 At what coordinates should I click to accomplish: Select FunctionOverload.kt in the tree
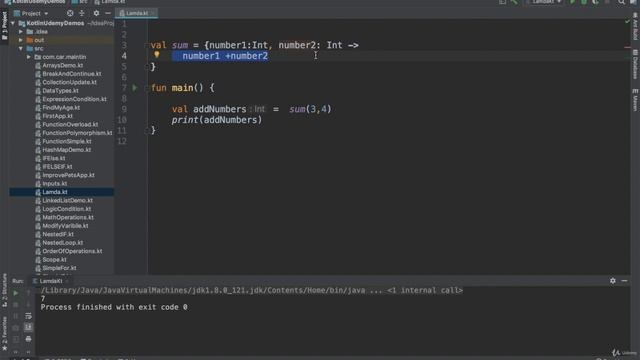[x=70, y=124]
